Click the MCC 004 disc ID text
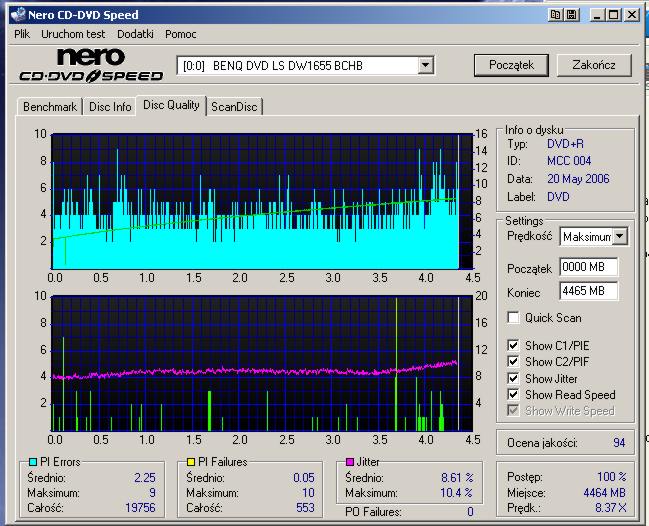Screen dimensions: 649x526 569,161
